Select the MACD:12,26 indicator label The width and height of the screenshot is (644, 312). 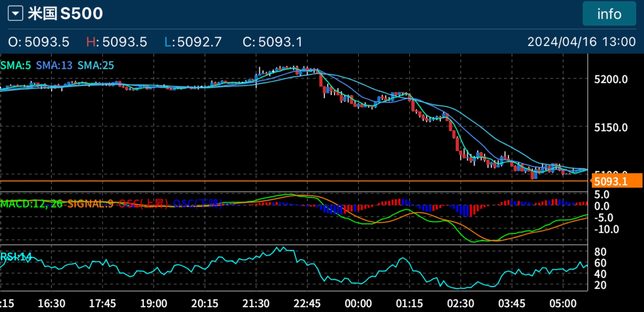click(31, 204)
